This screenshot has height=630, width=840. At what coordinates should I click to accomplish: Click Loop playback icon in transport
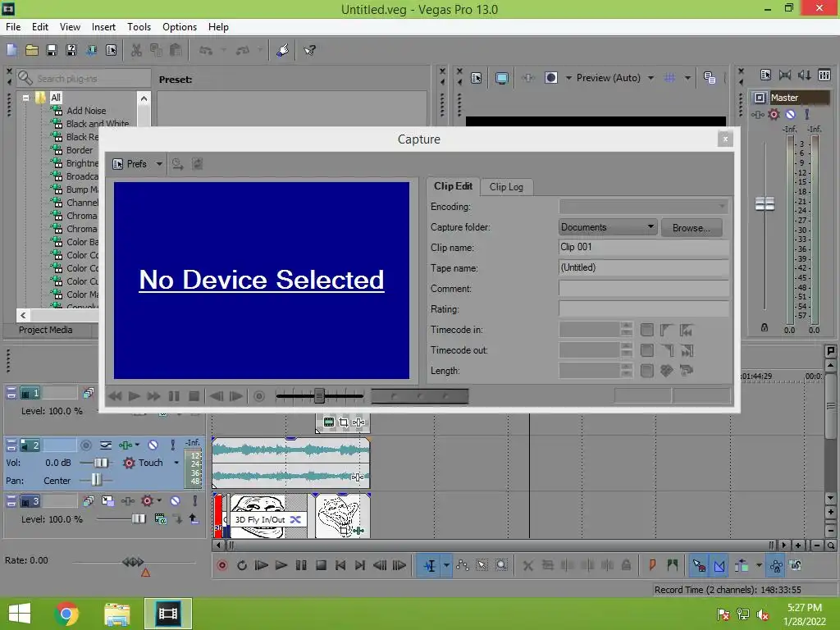[x=242, y=565]
